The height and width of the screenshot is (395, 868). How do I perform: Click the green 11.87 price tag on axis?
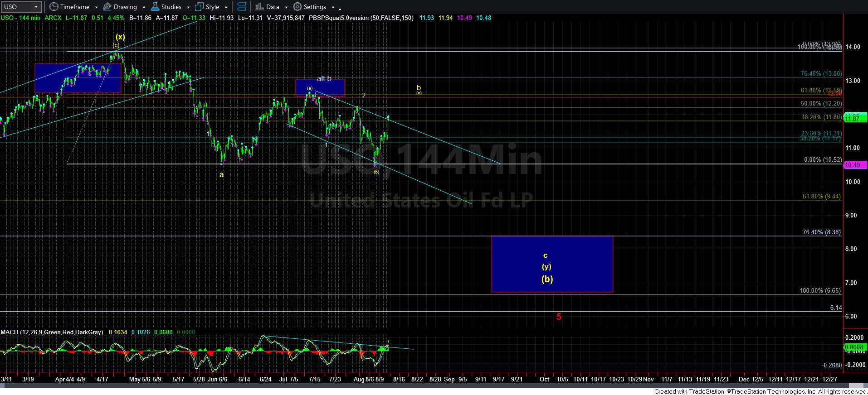point(855,118)
